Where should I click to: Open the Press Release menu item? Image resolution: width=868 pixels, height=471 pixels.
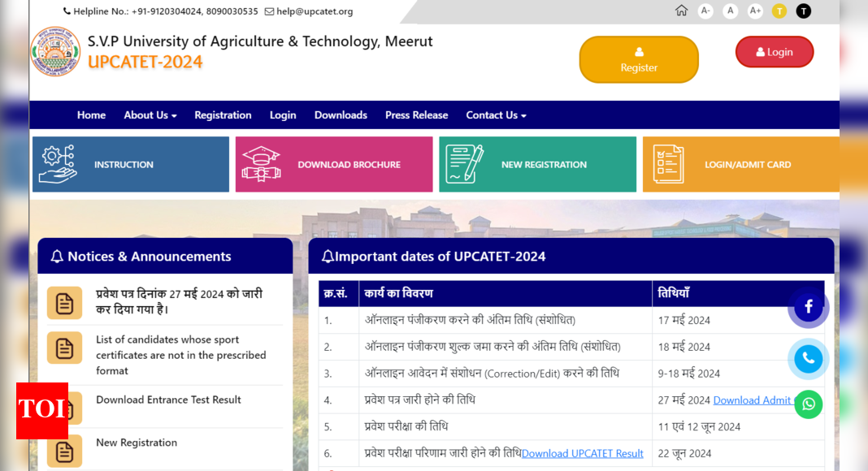tap(416, 115)
